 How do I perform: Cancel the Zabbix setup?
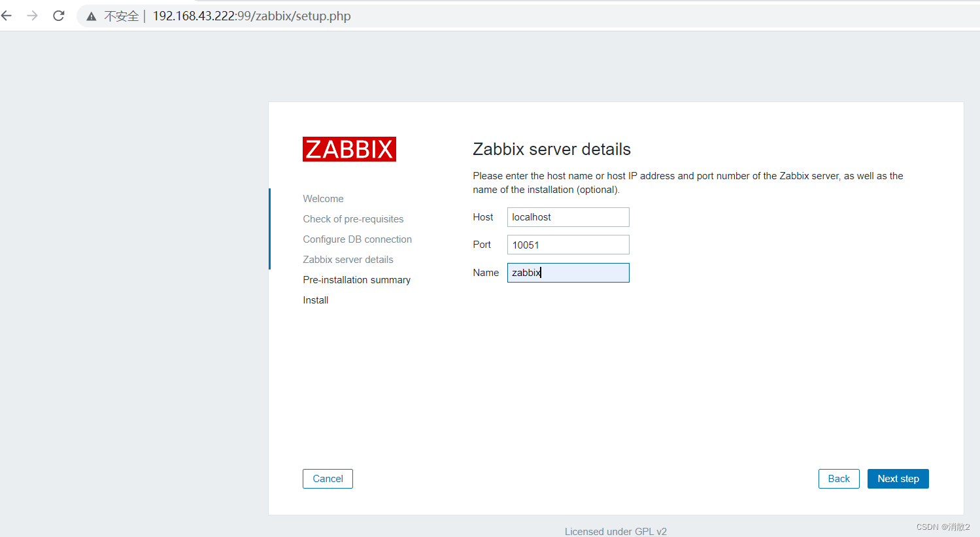click(328, 479)
